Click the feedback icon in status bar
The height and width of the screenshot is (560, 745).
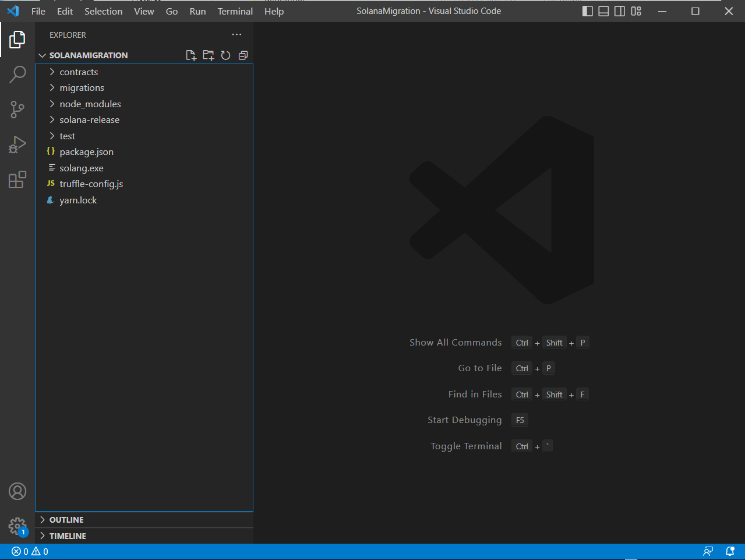708,551
